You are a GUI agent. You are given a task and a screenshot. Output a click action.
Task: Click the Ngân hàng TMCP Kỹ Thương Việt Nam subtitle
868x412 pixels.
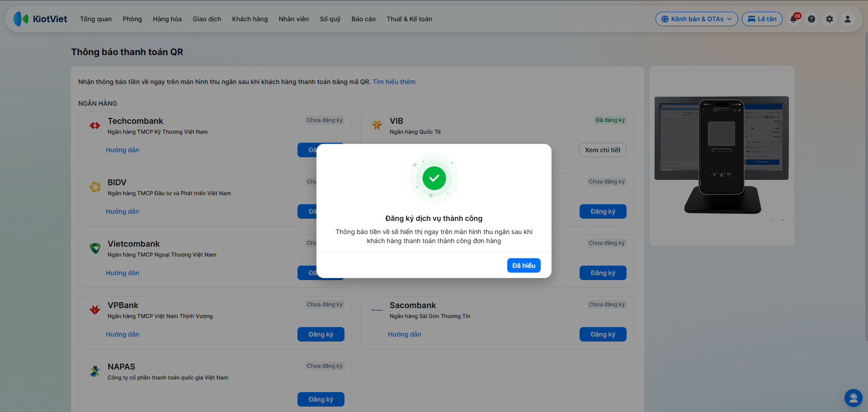tap(158, 132)
